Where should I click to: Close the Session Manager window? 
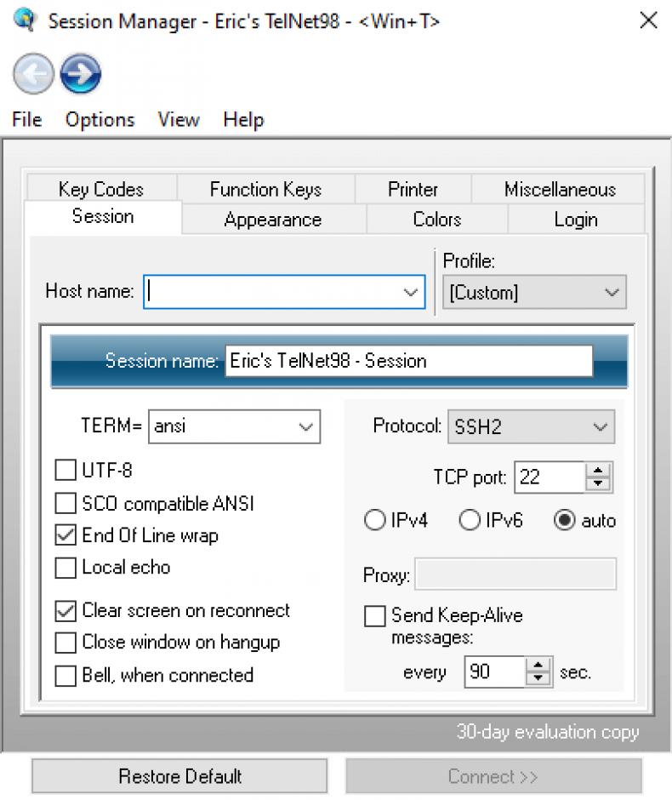coord(648,20)
